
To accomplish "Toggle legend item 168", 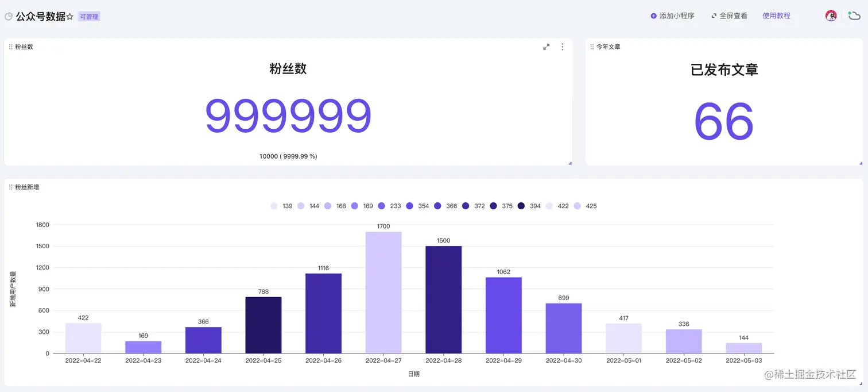I will 335,206.
